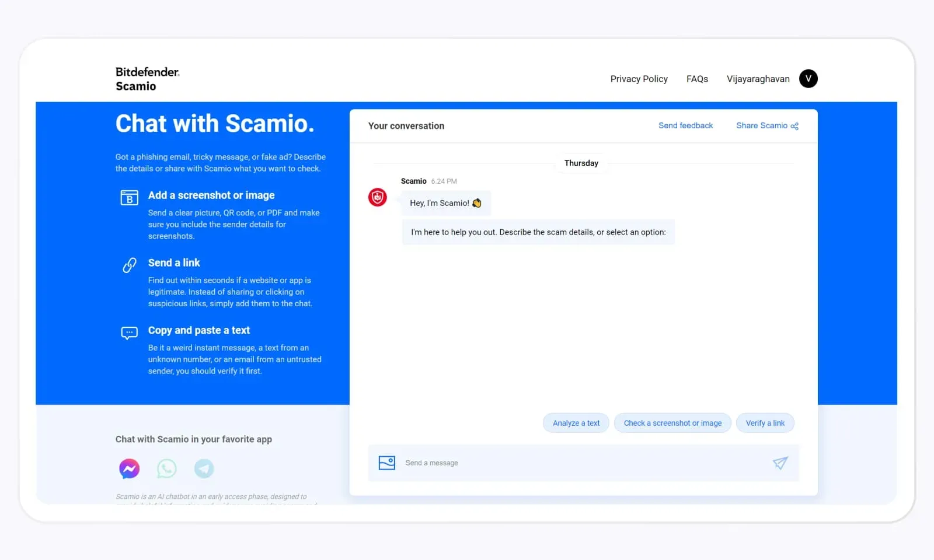Click the 6:24 PM timestamp
The height and width of the screenshot is (560, 934).
444,181
